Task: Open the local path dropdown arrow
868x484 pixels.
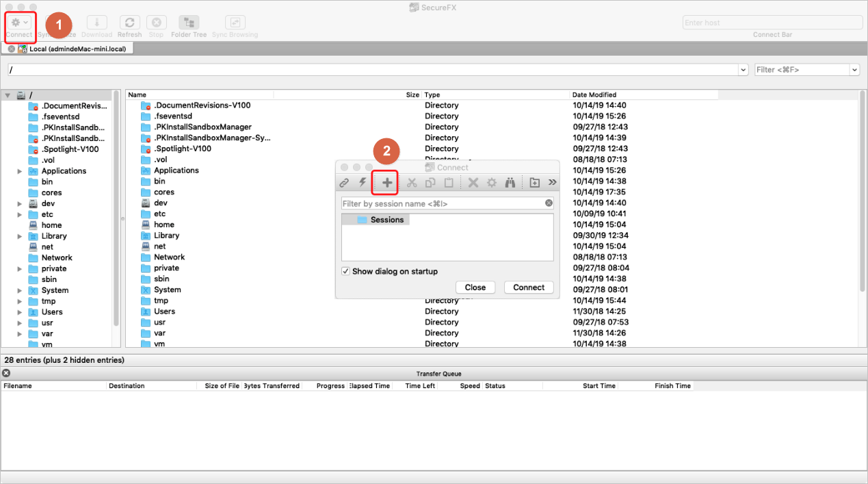Action: click(744, 70)
